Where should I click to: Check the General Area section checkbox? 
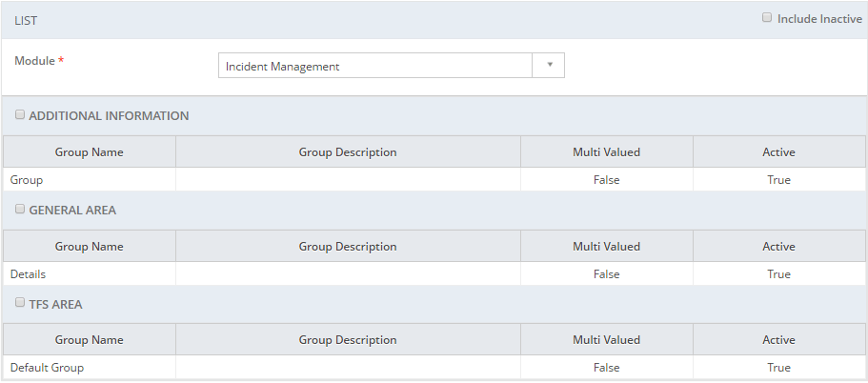point(20,210)
